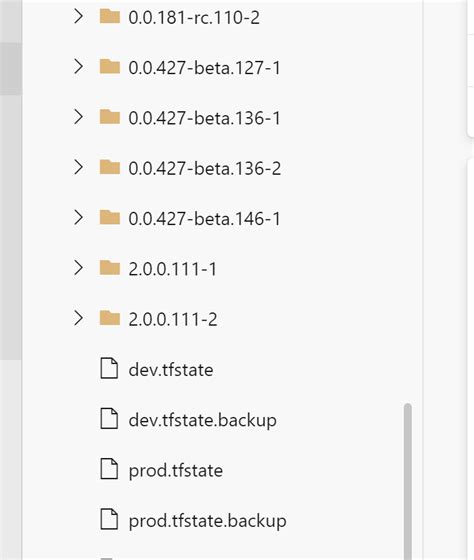Expand the 0.0.427-beta.146-1 folder chevron

[x=78, y=218]
